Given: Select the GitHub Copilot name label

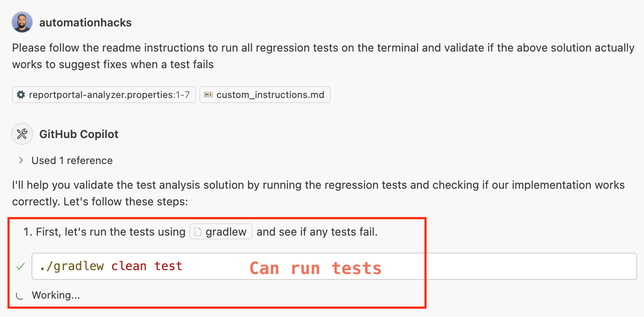Looking at the screenshot, I should 79,134.
